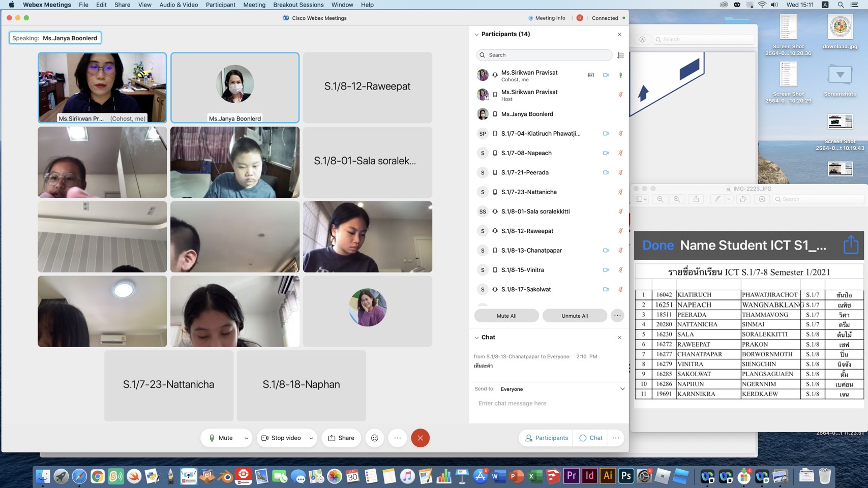Toggle the Mute microphone button
The image size is (868, 488).
[x=221, y=438]
